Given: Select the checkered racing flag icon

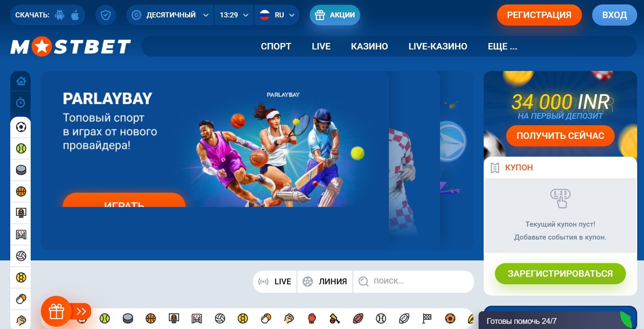Looking at the screenshot, I should tap(427, 318).
